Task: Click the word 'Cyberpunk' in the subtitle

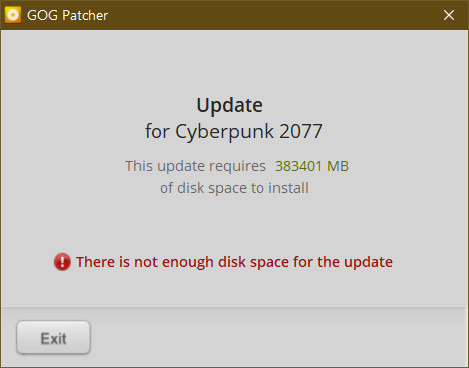Action: click(224, 132)
